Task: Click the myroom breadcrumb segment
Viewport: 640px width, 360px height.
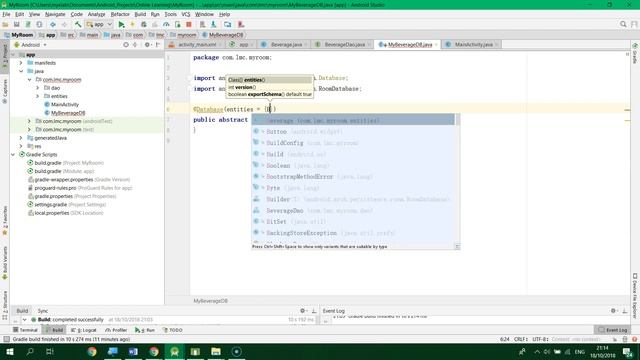Action: pos(184,35)
